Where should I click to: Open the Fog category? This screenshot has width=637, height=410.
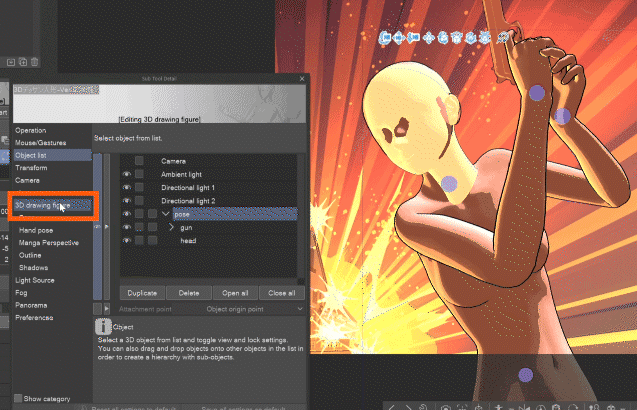[21, 293]
